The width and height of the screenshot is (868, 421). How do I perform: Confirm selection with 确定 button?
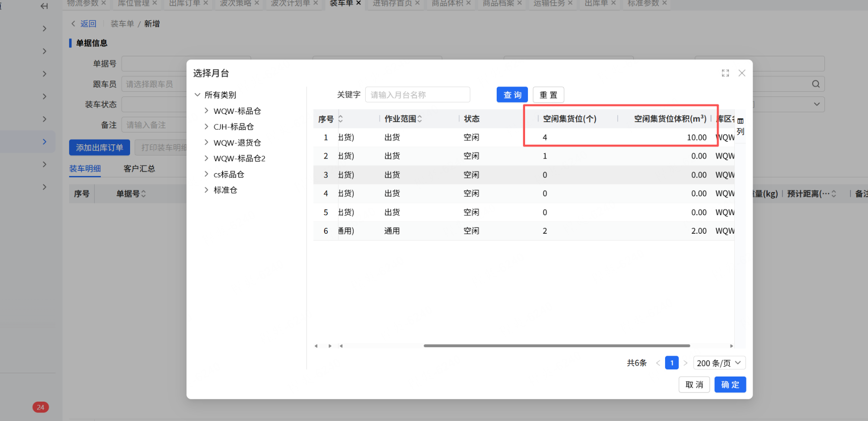730,385
